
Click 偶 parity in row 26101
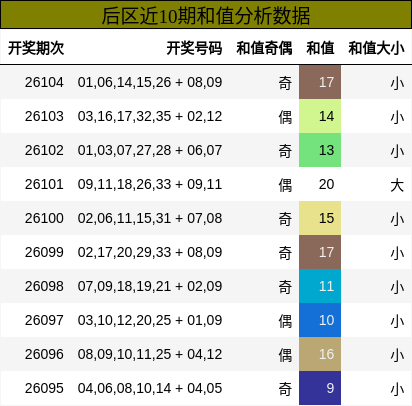[x=285, y=185]
